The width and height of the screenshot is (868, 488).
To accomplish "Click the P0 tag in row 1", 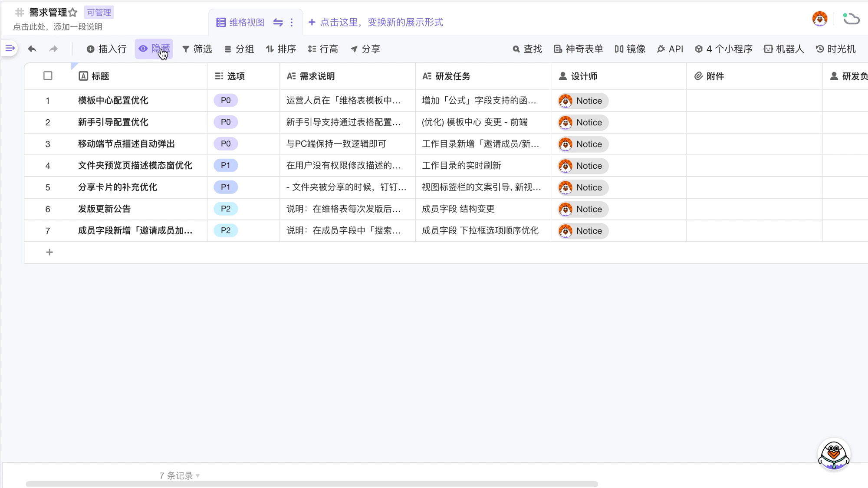I will tap(226, 101).
